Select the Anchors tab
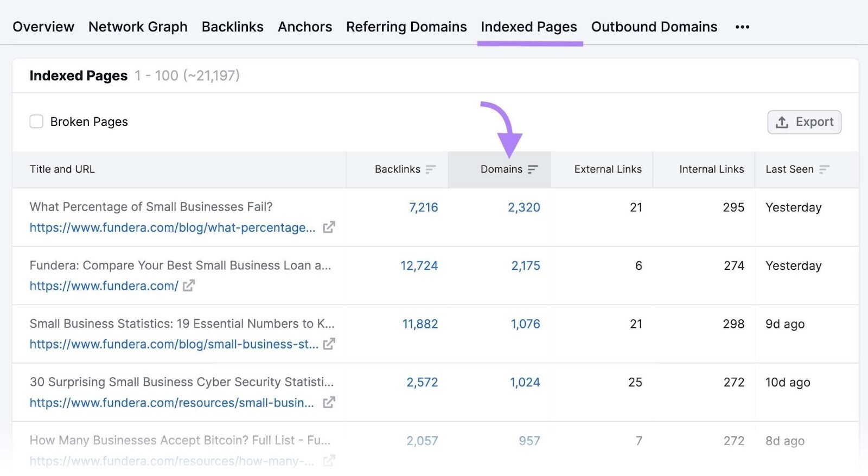 coord(305,27)
